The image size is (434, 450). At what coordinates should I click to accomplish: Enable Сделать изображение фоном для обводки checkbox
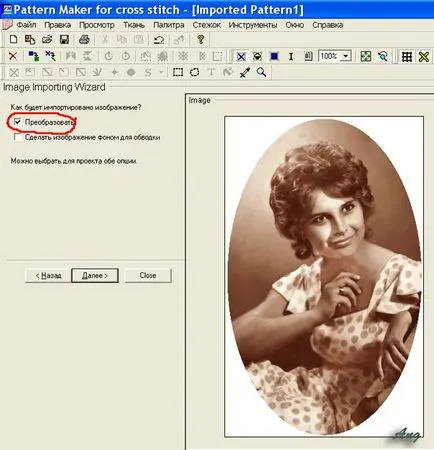tap(17, 137)
